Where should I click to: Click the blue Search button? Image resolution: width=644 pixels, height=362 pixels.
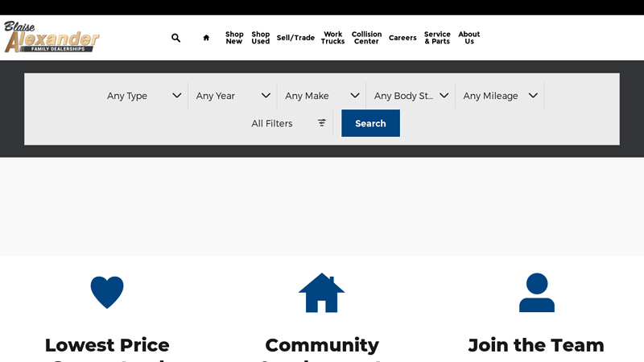pos(370,123)
